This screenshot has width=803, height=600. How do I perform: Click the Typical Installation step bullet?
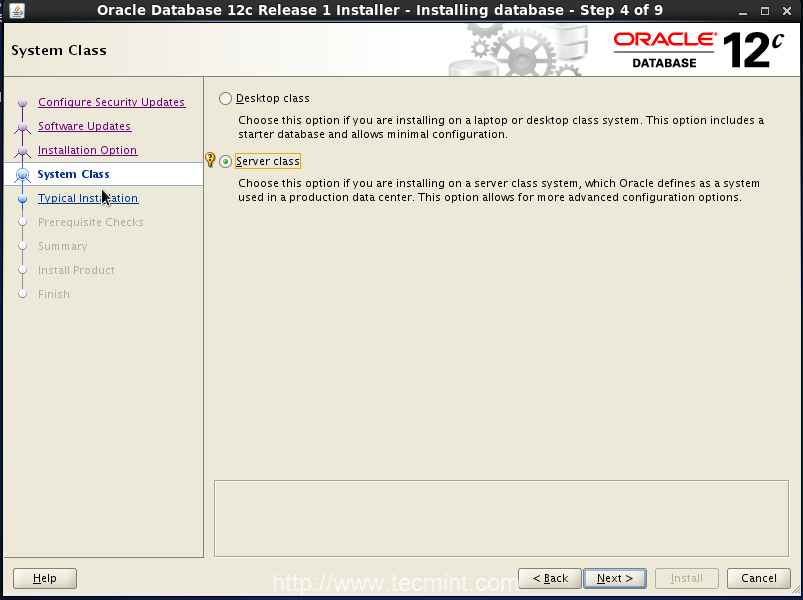click(22, 199)
